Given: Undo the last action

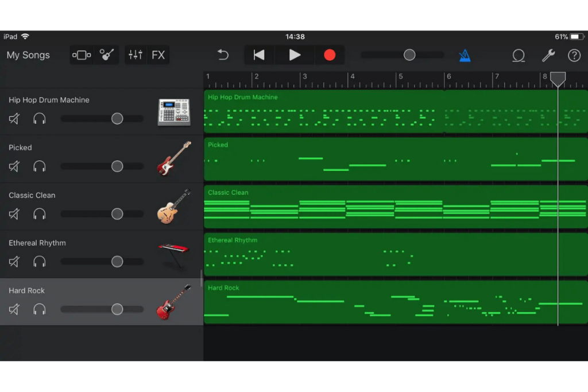Looking at the screenshot, I should (x=223, y=55).
